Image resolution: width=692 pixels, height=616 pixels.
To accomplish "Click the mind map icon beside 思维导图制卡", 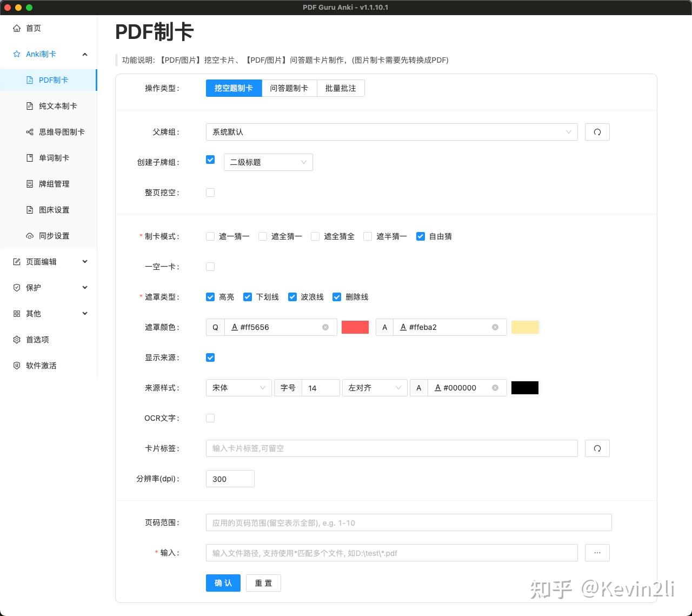I will click(x=30, y=132).
